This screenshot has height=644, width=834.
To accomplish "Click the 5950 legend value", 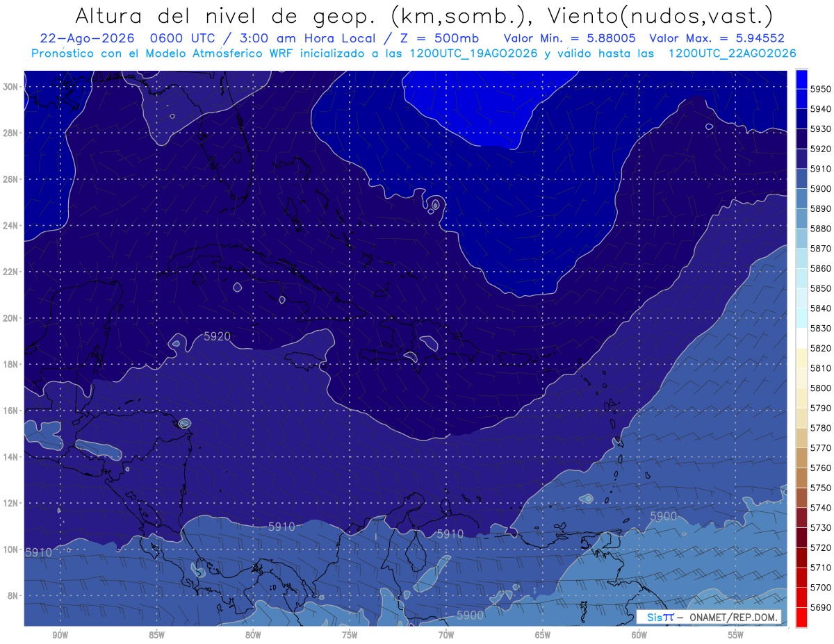I will tap(821, 89).
